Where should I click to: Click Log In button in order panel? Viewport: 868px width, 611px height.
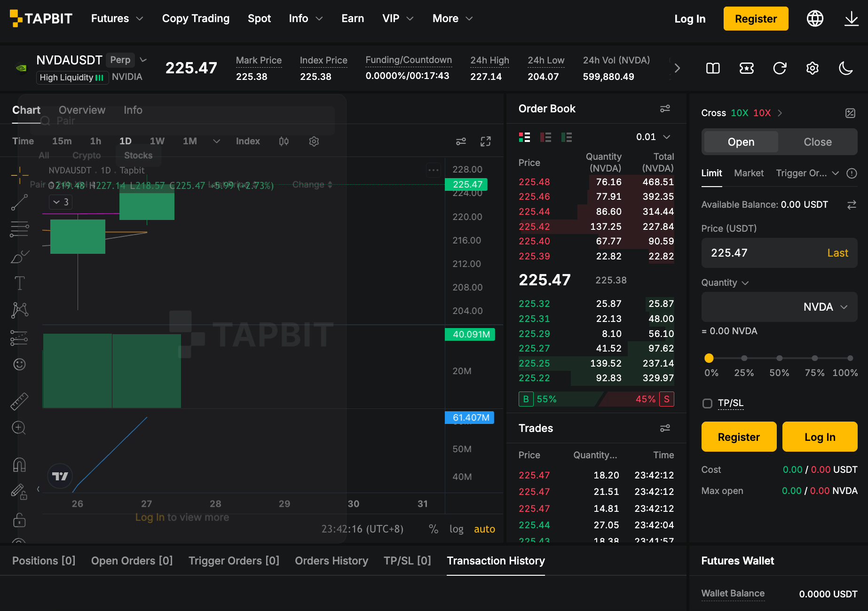click(820, 437)
